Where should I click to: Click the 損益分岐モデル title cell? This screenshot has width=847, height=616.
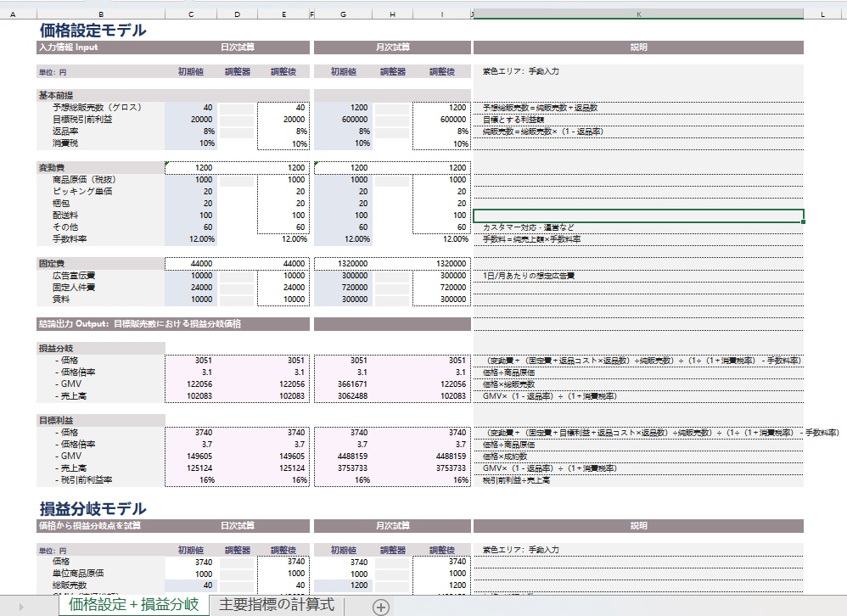point(93,508)
